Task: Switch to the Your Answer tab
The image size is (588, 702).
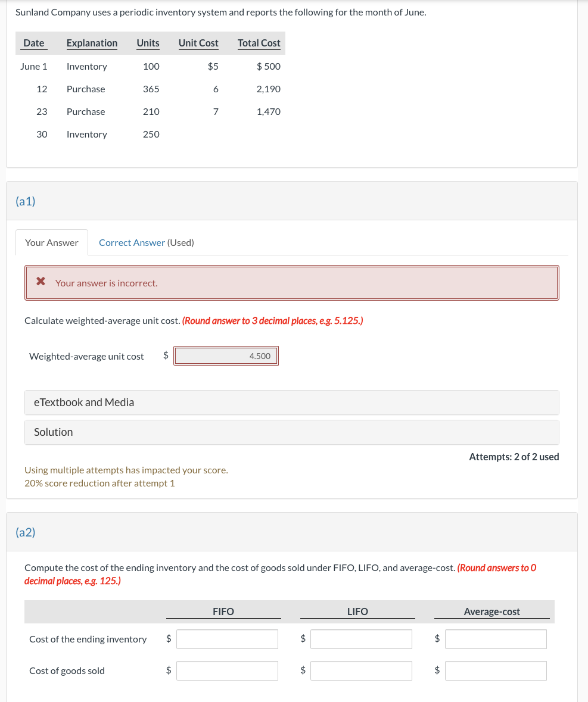Action: click(51, 242)
